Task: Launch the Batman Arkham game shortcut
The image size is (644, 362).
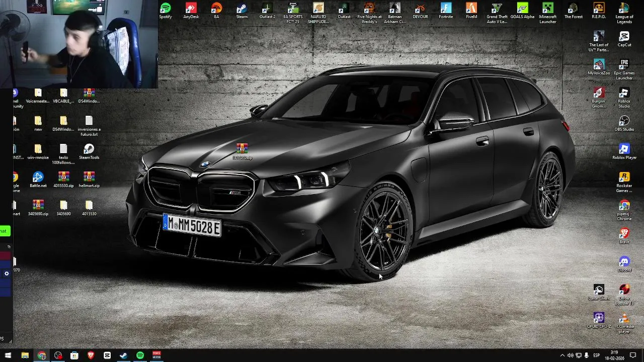Action: tap(395, 13)
